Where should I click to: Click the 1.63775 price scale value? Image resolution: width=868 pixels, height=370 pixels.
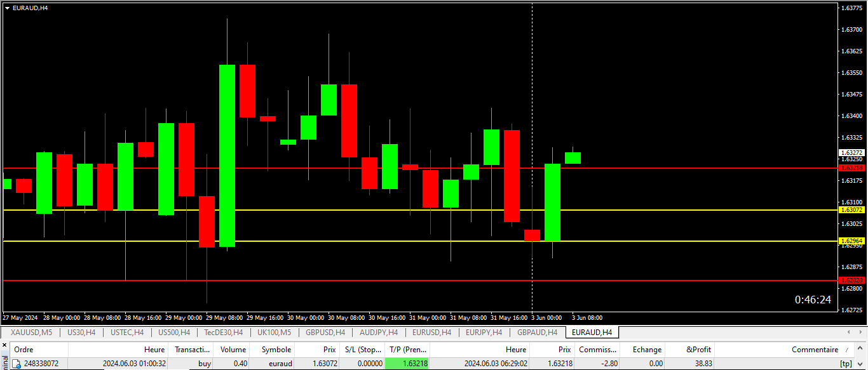[851, 8]
